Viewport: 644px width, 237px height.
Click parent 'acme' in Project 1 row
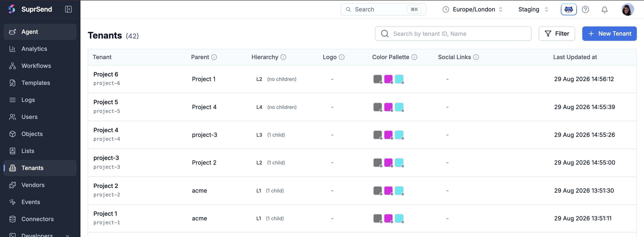[199, 218]
